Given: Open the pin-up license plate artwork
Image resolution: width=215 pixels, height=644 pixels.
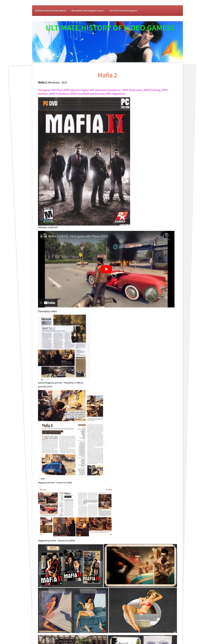Looking at the screenshot, I should (x=143, y=610).
